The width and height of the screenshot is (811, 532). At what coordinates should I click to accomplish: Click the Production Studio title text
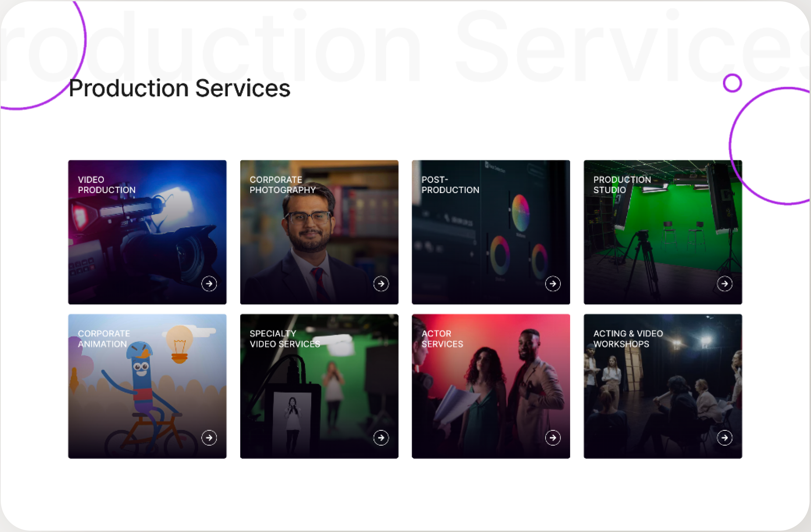tap(622, 185)
